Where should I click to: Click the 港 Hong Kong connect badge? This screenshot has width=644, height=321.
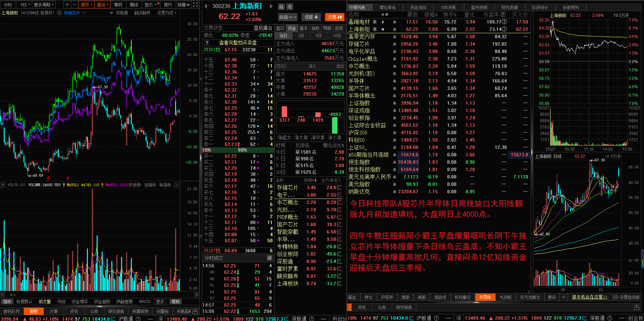point(289,7)
